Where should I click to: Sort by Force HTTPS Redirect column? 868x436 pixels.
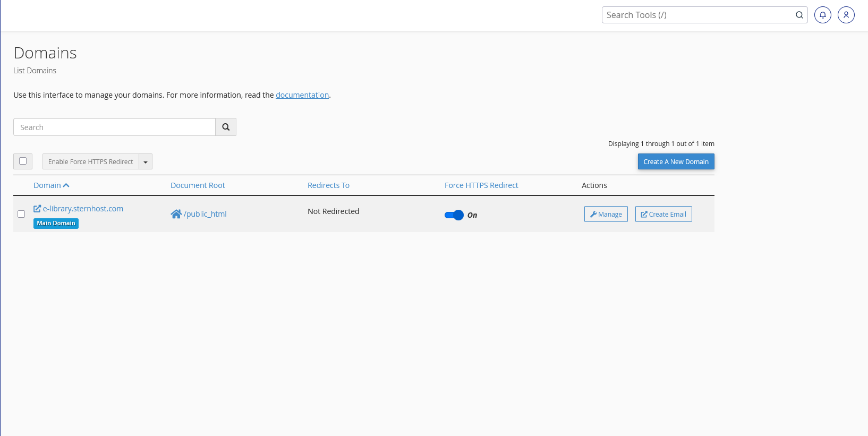coord(481,185)
